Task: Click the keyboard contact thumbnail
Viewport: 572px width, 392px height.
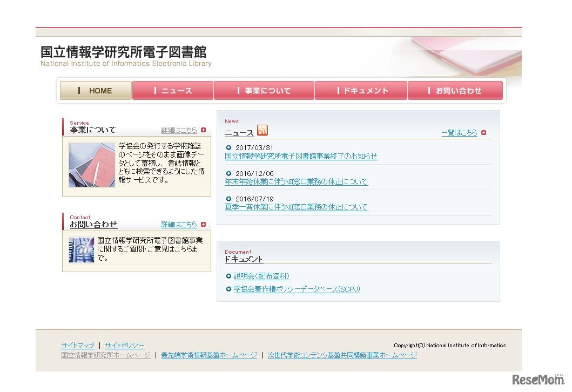Action: pos(82,250)
